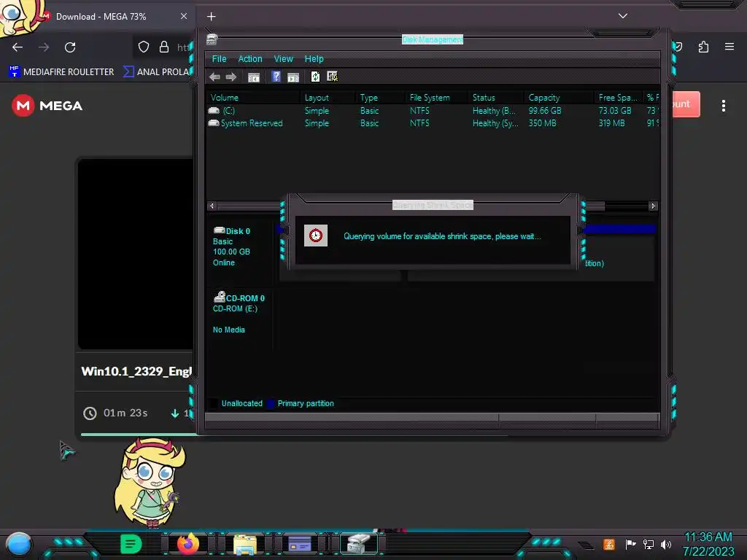Viewport: 747px width, 560px height.
Task: Click the 99.66 GB capacity cell
Action: point(544,111)
